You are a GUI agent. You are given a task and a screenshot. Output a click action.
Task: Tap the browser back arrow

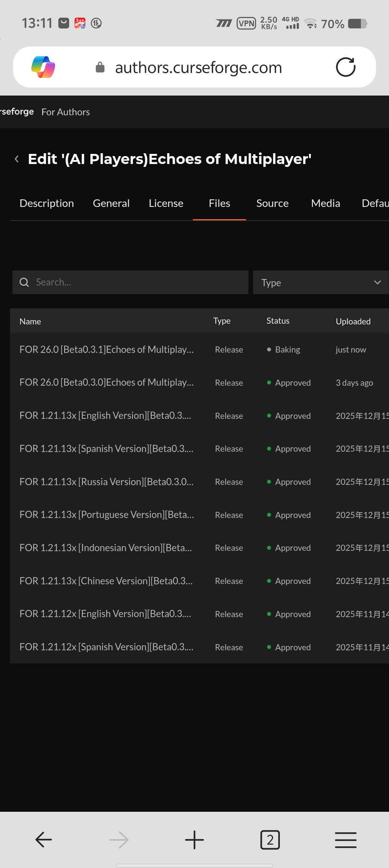[44, 840]
